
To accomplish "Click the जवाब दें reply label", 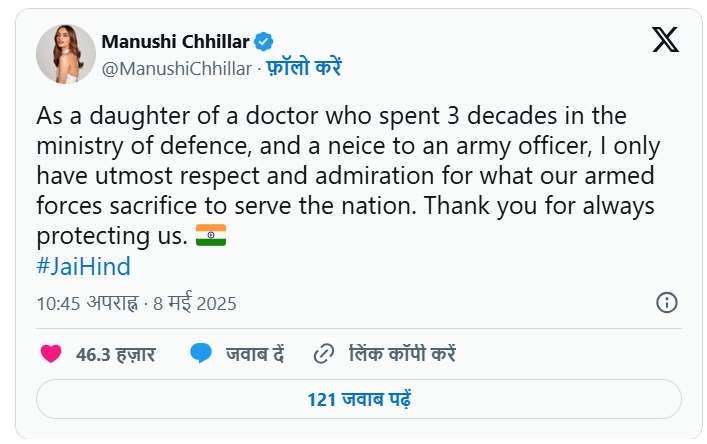I will pyautogui.click(x=255, y=353).
